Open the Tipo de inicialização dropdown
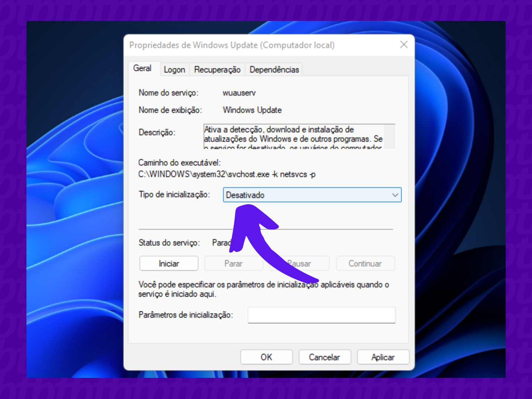This screenshot has height=399, width=532. tap(312, 195)
